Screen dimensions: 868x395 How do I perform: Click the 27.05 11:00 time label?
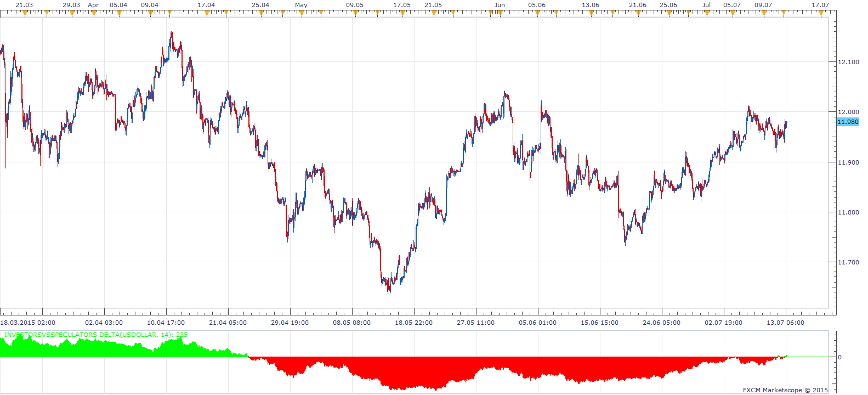tap(476, 323)
